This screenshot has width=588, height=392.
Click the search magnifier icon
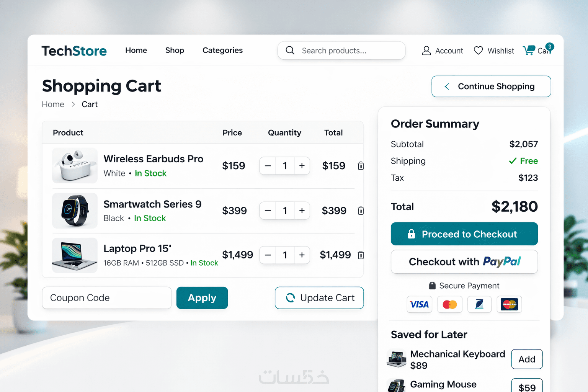(290, 51)
